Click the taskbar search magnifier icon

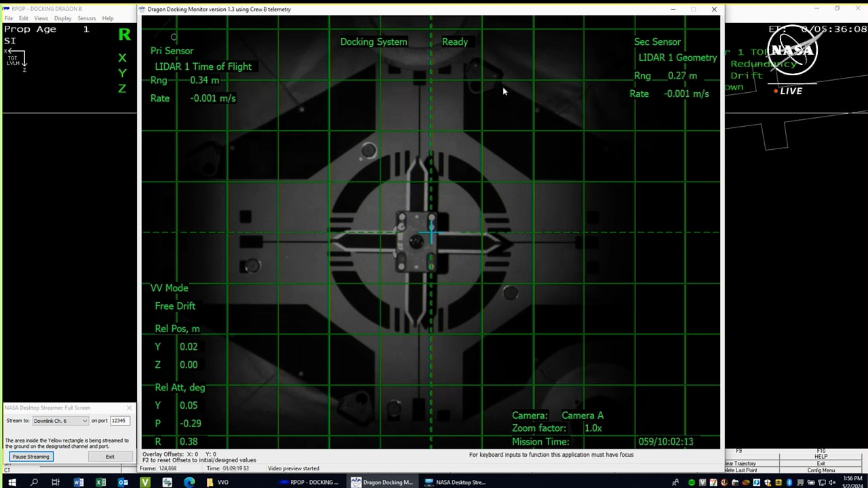(34, 482)
